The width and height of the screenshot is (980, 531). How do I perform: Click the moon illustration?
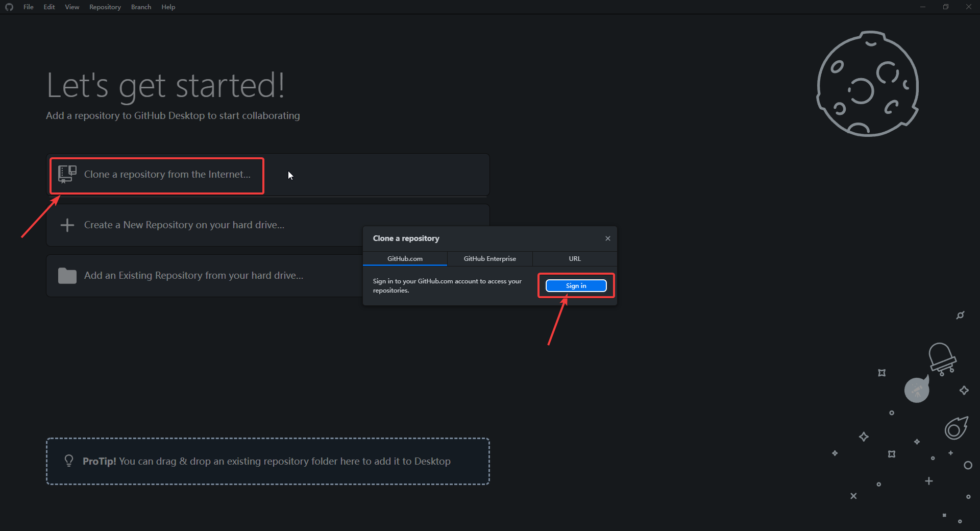click(x=867, y=84)
